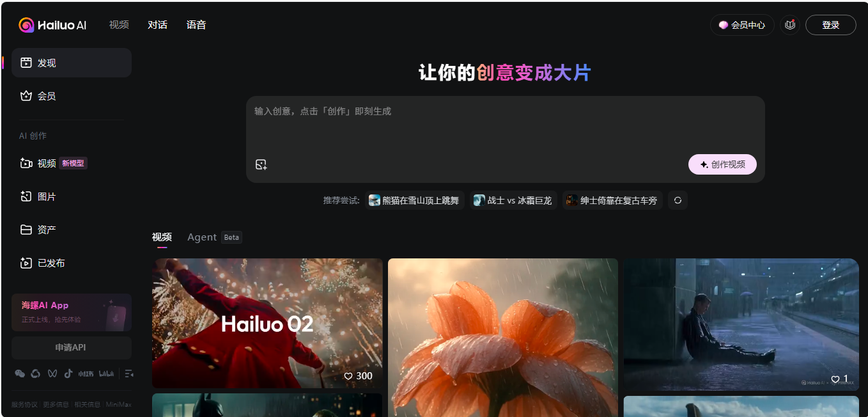Open the 视频 top navigation tab
Screen dimensions: 868x417
119,25
